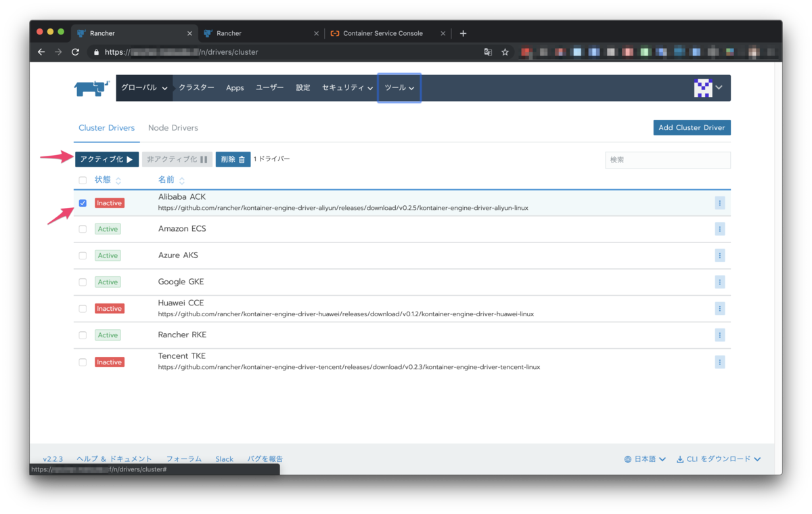Open kebab menu for Azure AKS row
The height and width of the screenshot is (514, 812).
(719, 255)
